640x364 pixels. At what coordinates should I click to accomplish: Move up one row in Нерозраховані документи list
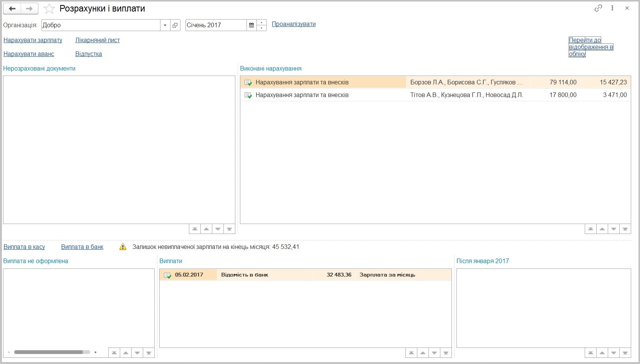pyautogui.click(x=206, y=229)
